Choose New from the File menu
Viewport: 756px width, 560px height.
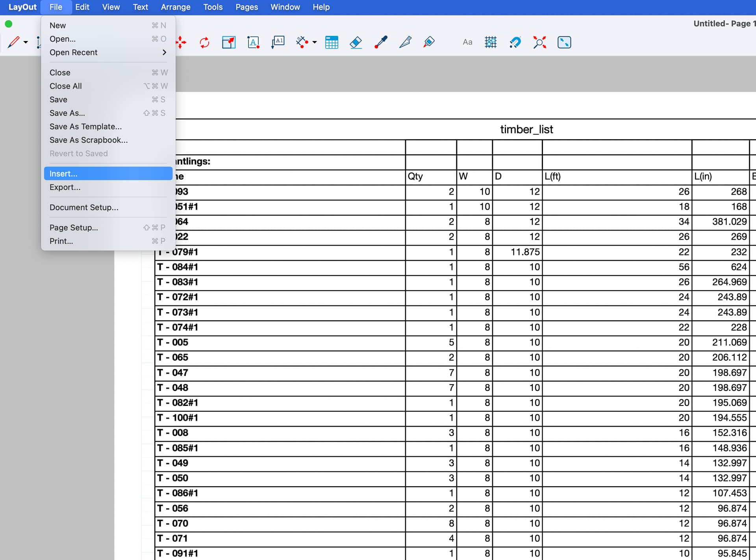click(108, 25)
